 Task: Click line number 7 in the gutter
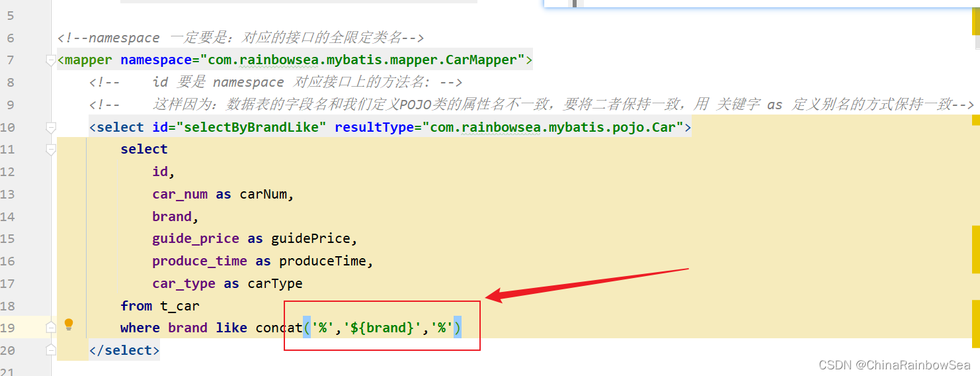9,60
